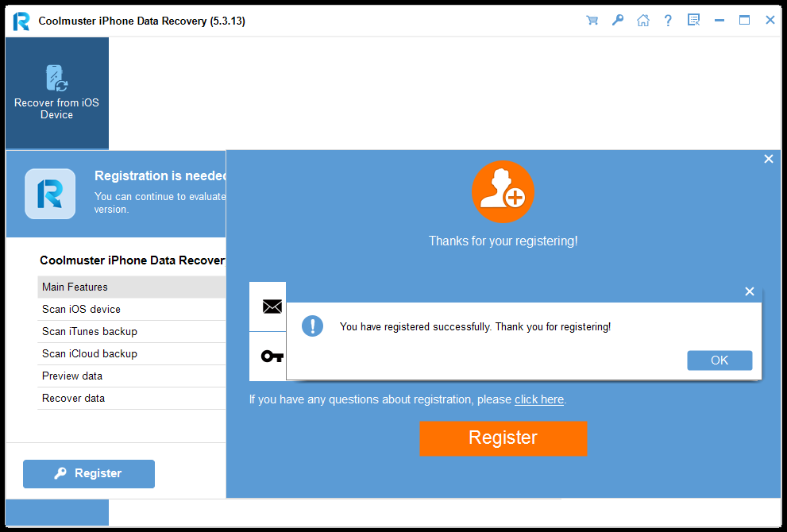Select Recover from iOS Device mode

click(56, 93)
